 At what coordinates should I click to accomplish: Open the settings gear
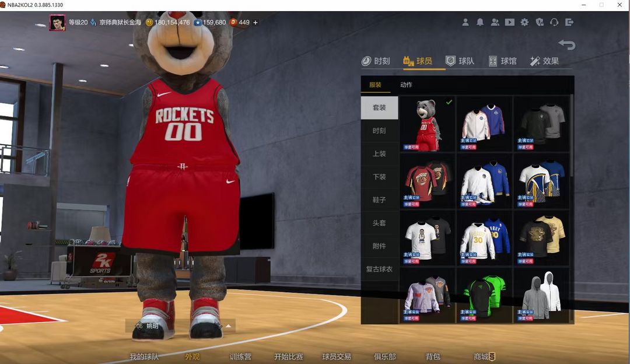pyautogui.click(x=525, y=23)
